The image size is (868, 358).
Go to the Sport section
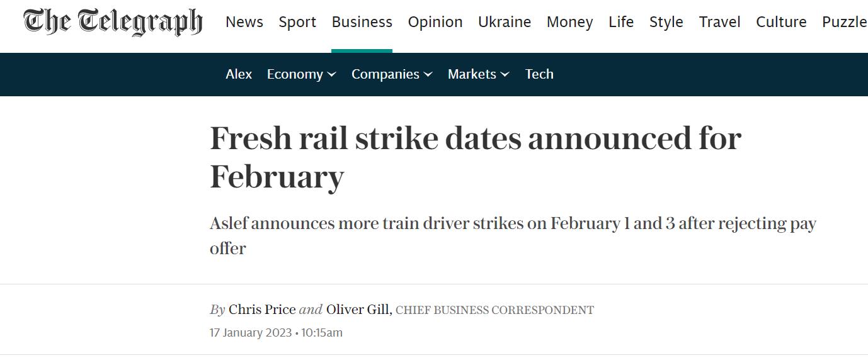[x=297, y=22]
